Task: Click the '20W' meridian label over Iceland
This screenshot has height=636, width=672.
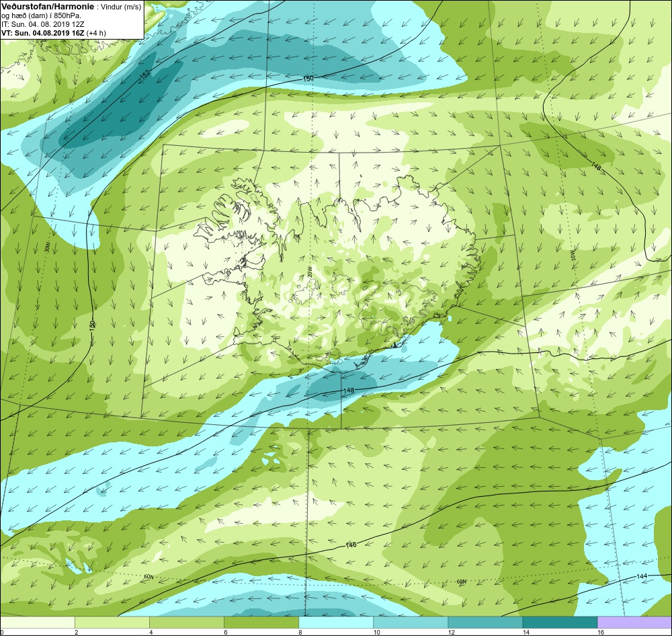Action: (x=309, y=272)
